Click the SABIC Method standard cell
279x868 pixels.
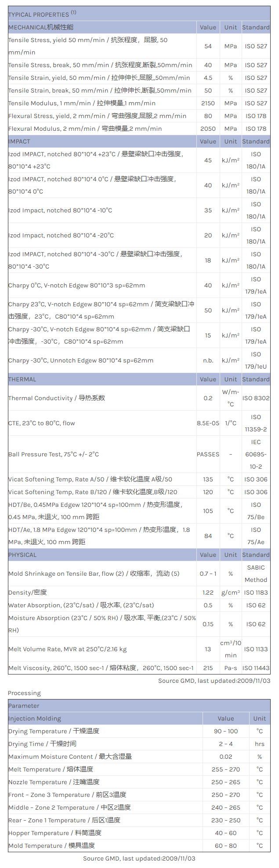256,574
